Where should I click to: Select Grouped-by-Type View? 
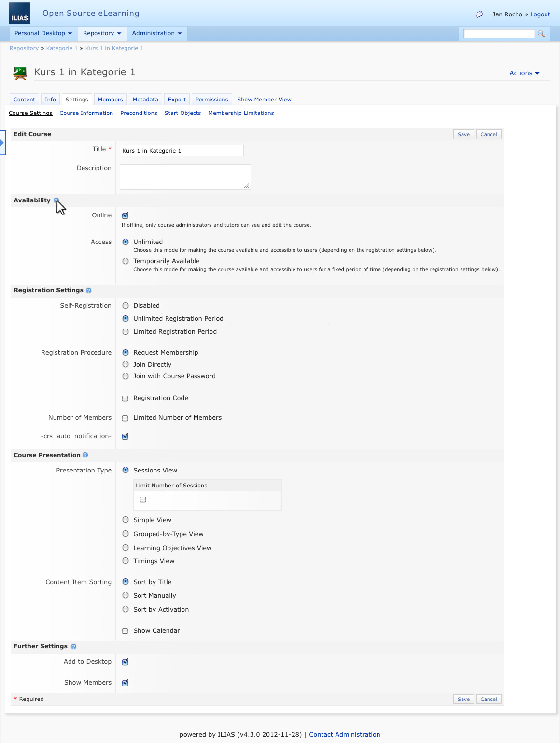pyautogui.click(x=126, y=534)
